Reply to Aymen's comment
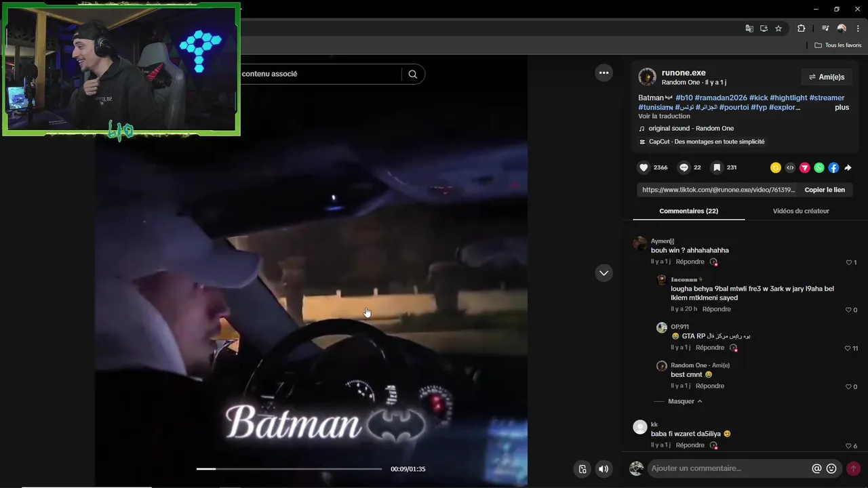 [x=690, y=262]
